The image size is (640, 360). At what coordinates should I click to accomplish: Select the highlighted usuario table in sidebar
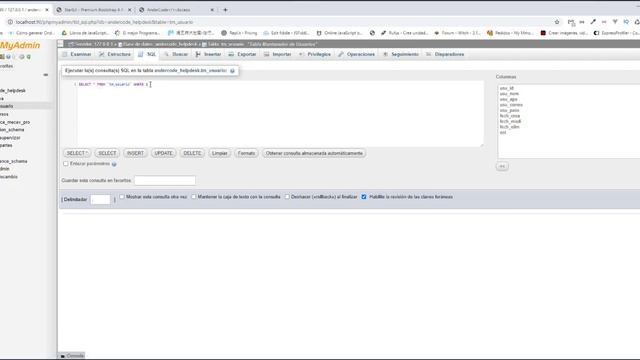(x=7, y=106)
